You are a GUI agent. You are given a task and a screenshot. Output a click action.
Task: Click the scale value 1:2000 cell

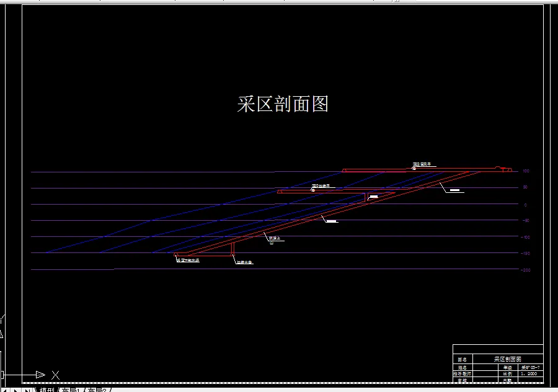click(530, 374)
